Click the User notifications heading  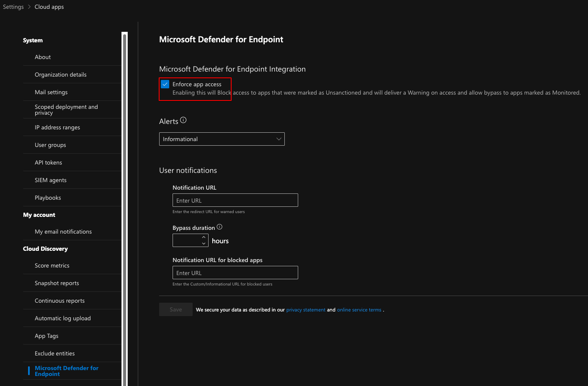pos(188,170)
